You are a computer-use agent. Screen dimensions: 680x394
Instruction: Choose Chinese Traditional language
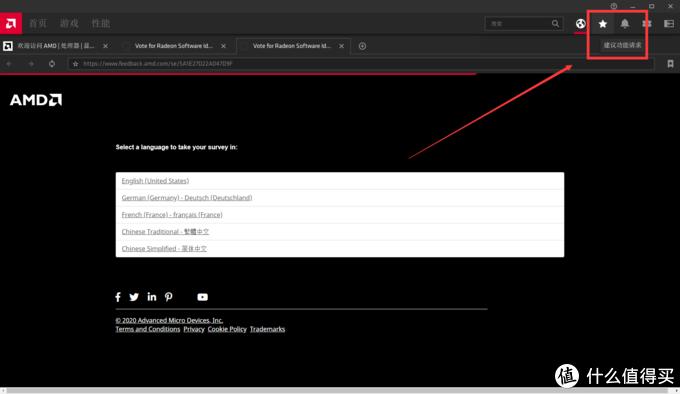coord(165,231)
